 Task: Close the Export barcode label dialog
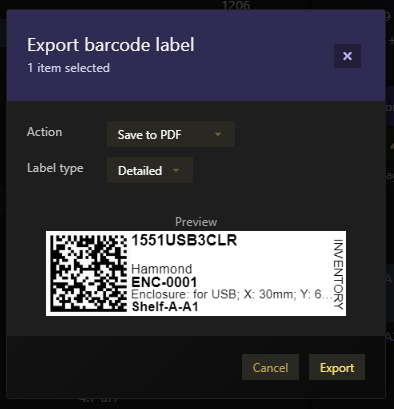pos(347,56)
